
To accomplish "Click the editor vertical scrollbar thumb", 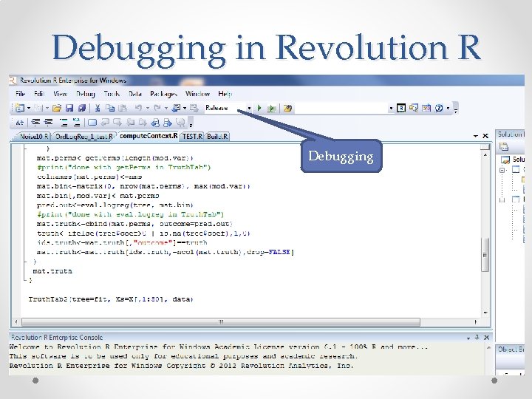I will tap(485, 254).
